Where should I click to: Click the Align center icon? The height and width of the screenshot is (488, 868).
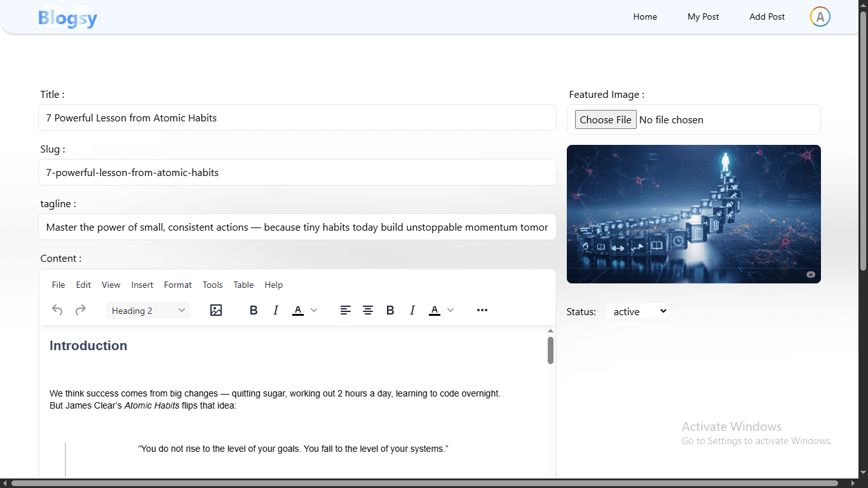(x=368, y=310)
